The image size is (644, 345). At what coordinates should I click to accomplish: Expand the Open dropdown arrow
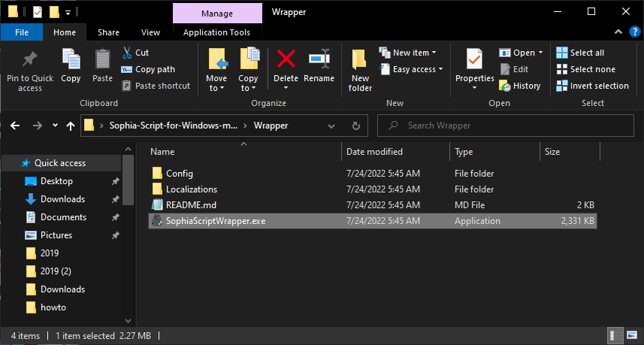[x=540, y=53]
